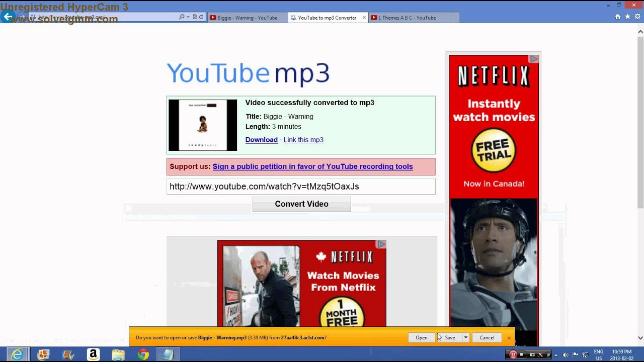Click the Download link
The width and height of the screenshot is (644, 362).
[x=261, y=140]
